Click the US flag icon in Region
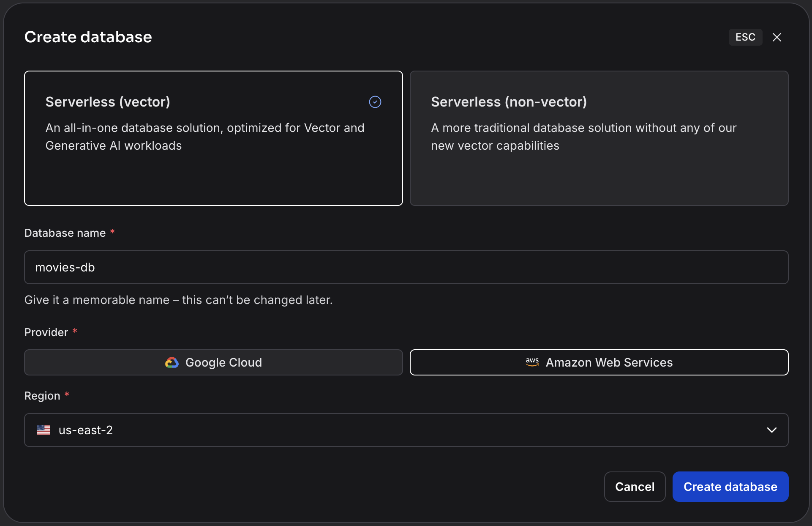This screenshot has height=526, width=812. coord(44,430)
